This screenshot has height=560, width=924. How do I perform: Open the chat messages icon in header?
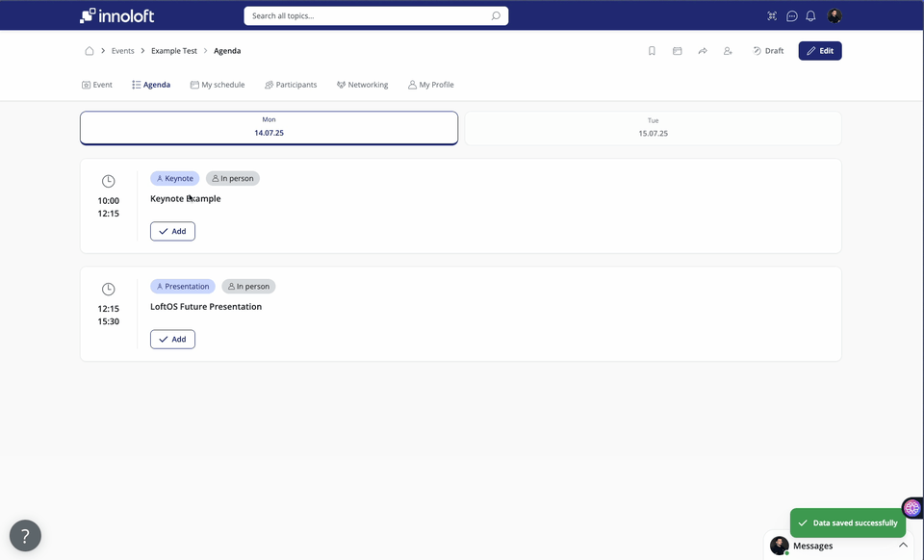pyautogui.click(x=792, y=16)
